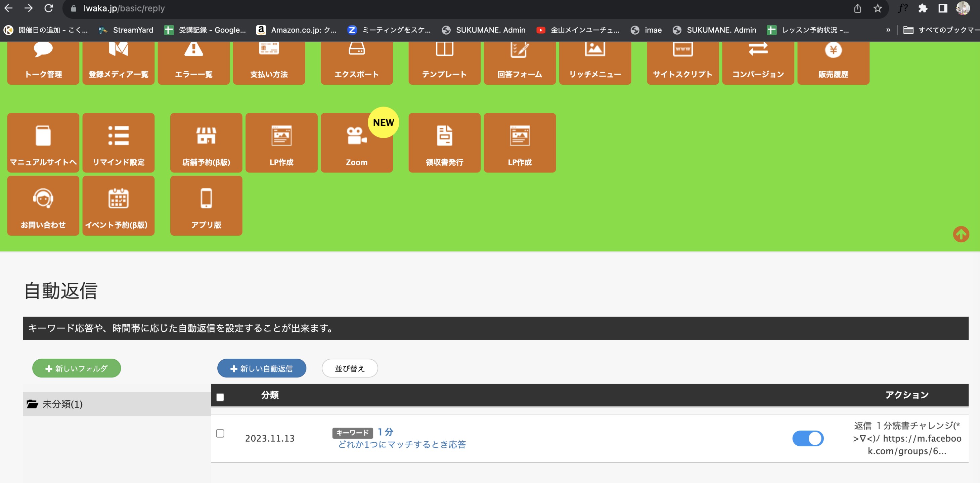Open the アプリ版 tile
The height and width of the screenshot is (483, 980).
[x=206, y=205]
